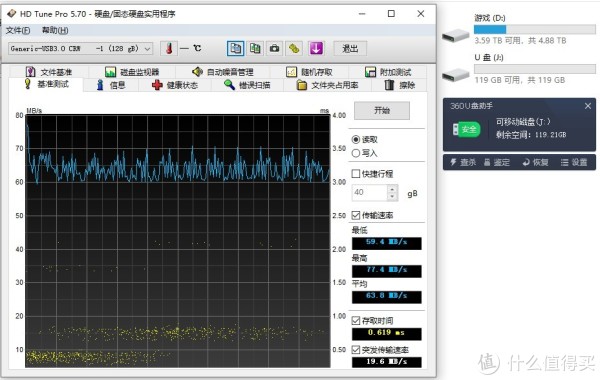The width and height of the screenshot is (600, 380).
Task: Click the 63.8 MB/s average value
Action: click(x=386, y=296)
